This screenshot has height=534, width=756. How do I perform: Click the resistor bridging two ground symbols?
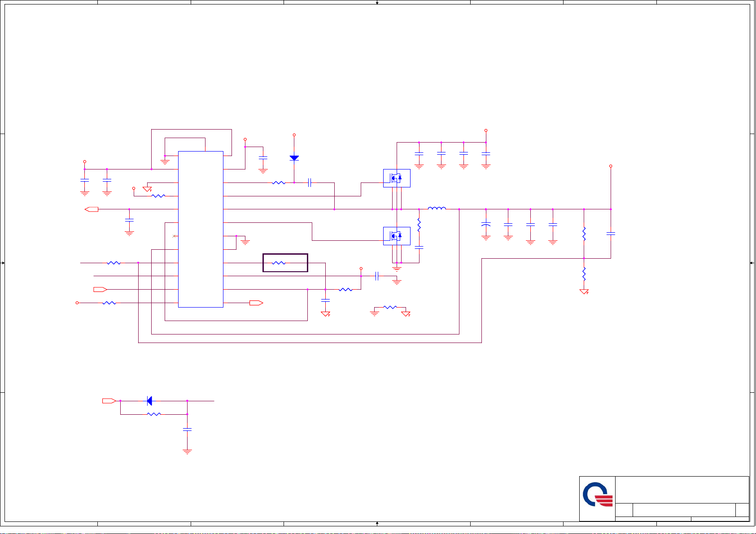(x=390, y=307)
